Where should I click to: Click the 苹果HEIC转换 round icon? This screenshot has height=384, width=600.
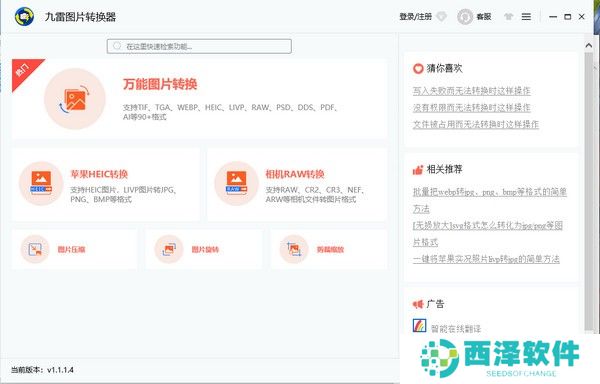41,183
